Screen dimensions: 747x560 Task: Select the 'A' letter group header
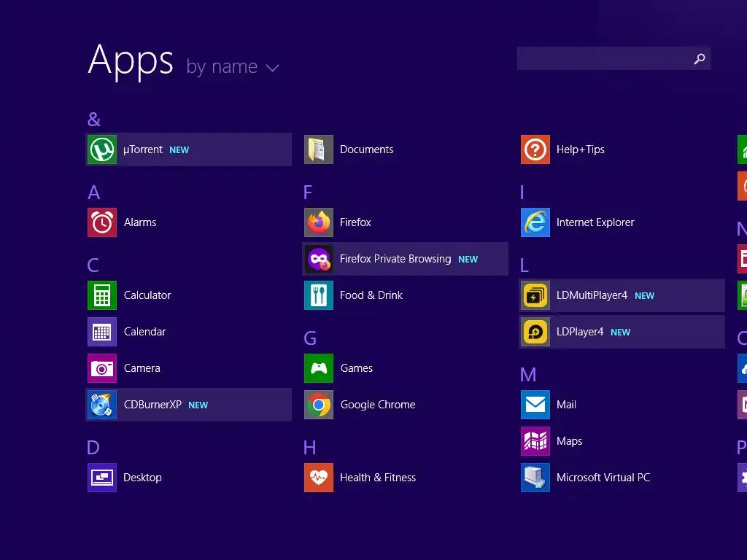[x=94, y=192]
